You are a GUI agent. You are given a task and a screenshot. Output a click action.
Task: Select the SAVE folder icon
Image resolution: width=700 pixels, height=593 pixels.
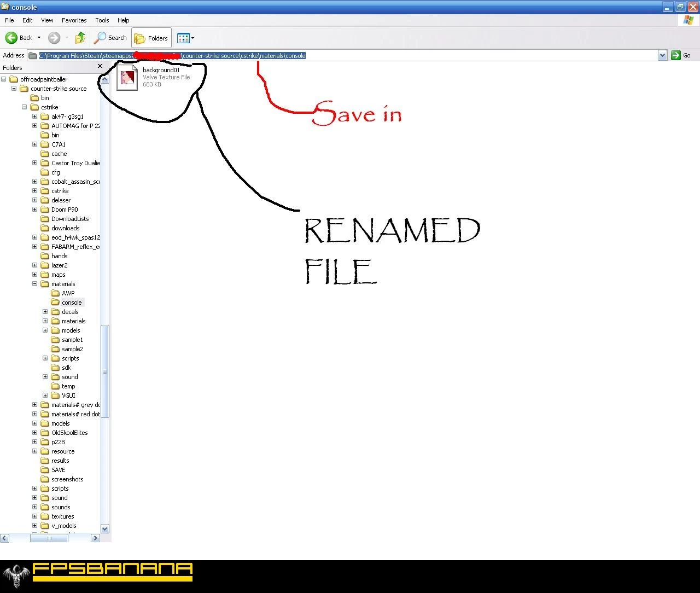pyautogui.click(x=45, y=470)
